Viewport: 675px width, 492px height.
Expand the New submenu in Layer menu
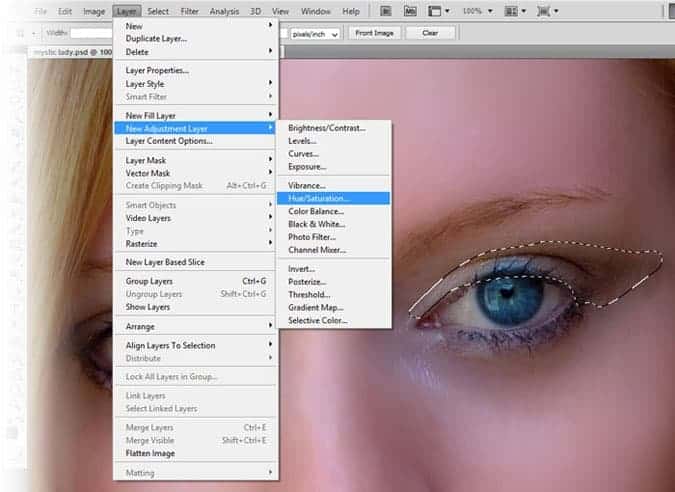click(x=195, y=26)
